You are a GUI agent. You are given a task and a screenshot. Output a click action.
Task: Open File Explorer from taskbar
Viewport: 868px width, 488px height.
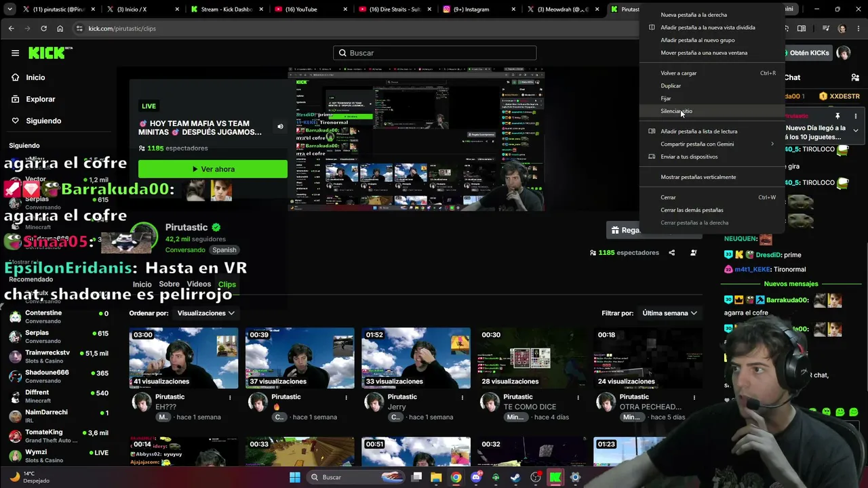pyautogui.click(x=436, y=477)
